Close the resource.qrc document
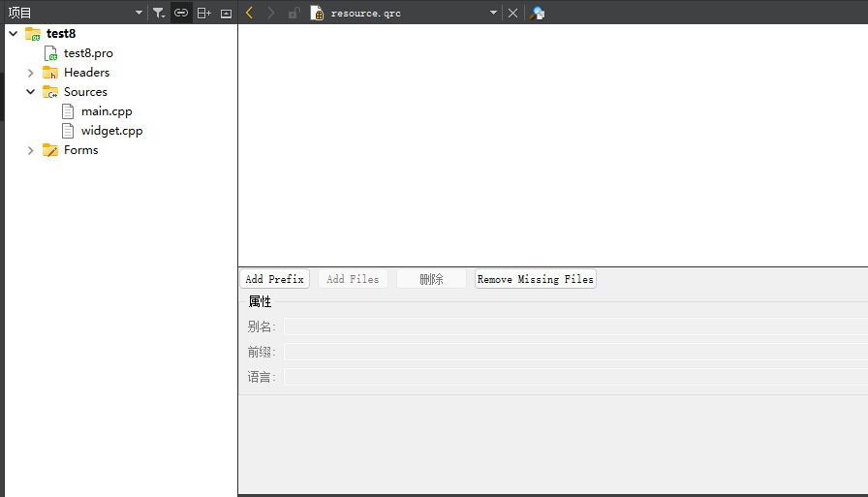Screen dimensions: 868x497 click(512, 13)
